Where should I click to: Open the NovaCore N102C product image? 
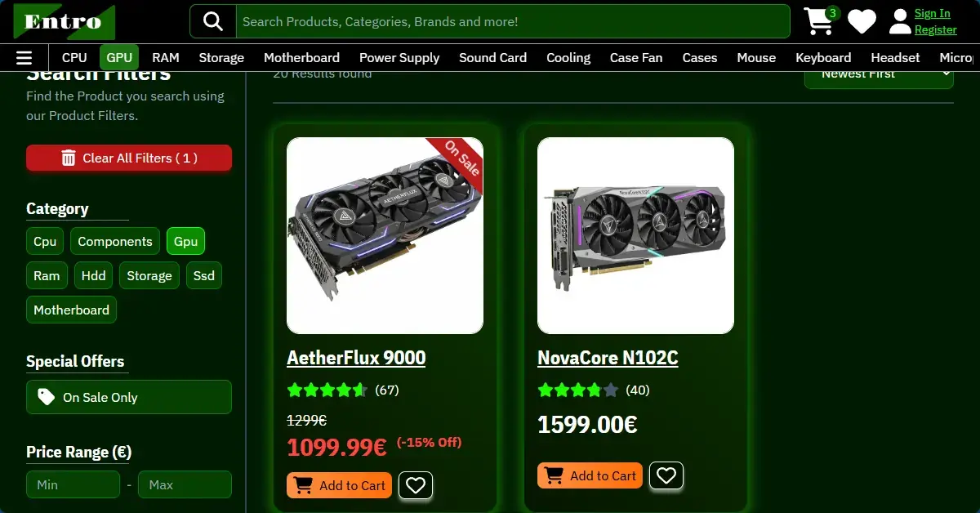coord(635,235)
